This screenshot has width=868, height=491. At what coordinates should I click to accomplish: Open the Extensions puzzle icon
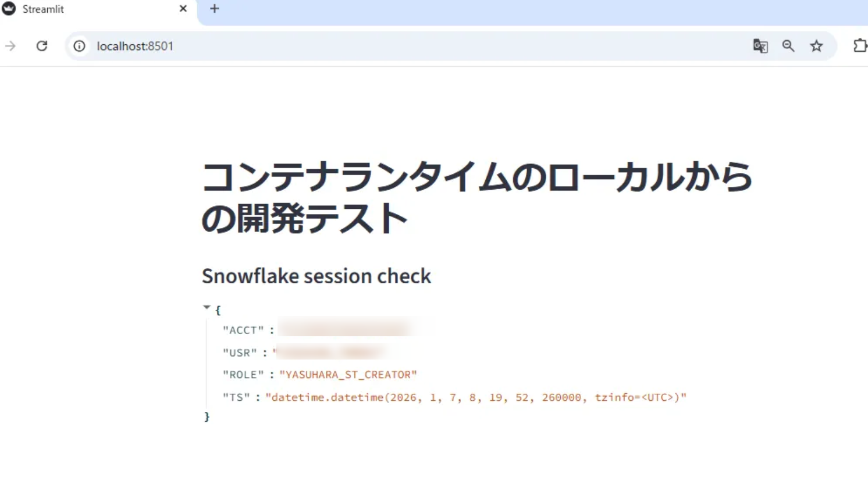pos(860,45)
